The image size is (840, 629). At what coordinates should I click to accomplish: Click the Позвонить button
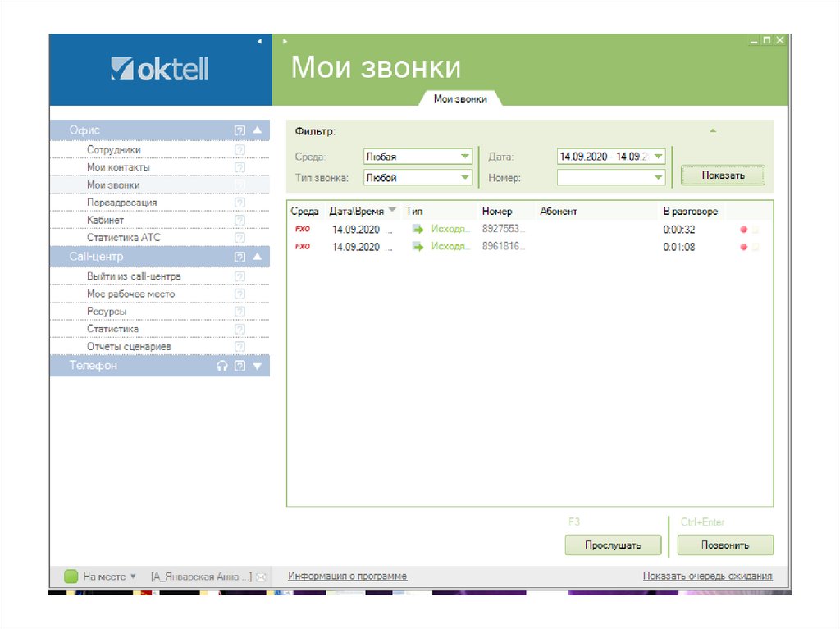pos(725,545)
